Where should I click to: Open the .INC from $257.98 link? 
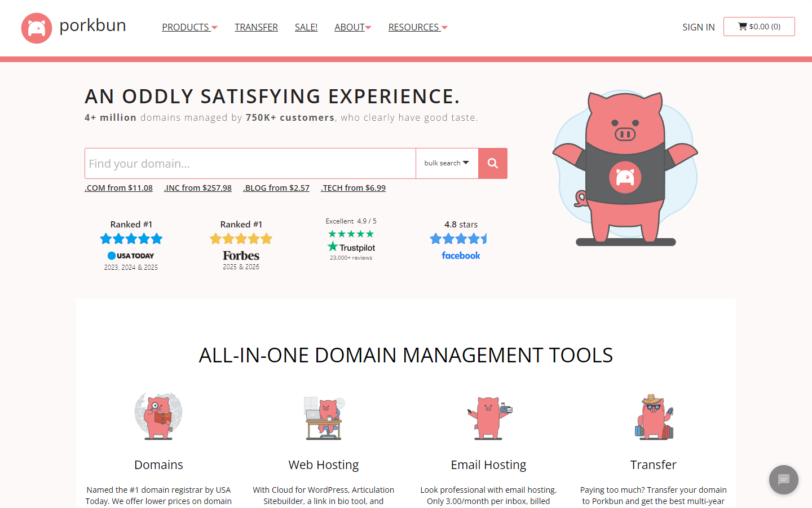(198, 188)
